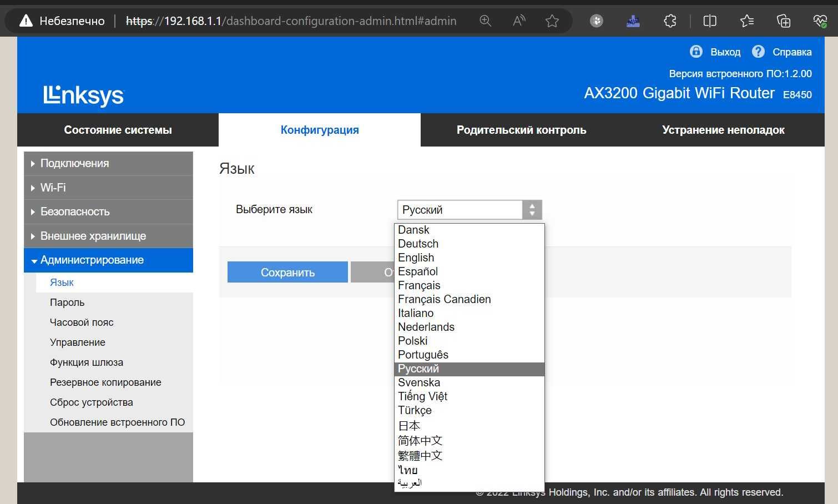Image resolution: width=838 pixels, height=504 pixels.
Task: Choose Türkçe from language list
Action: [x=470, y=410]
